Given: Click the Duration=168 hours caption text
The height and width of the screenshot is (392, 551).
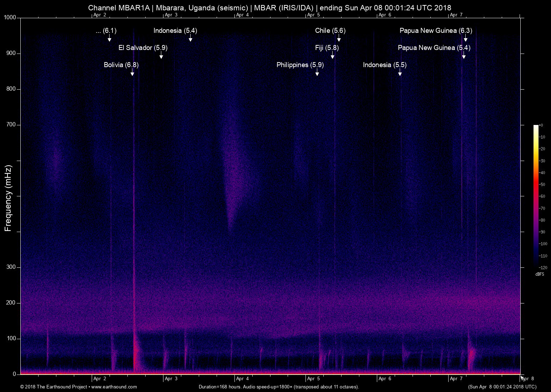Looking at the screenshot, I should click(278, 387).
